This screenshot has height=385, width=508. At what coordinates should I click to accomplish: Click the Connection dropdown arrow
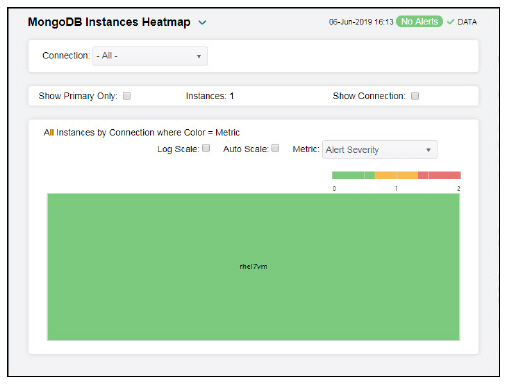point(199,56)
